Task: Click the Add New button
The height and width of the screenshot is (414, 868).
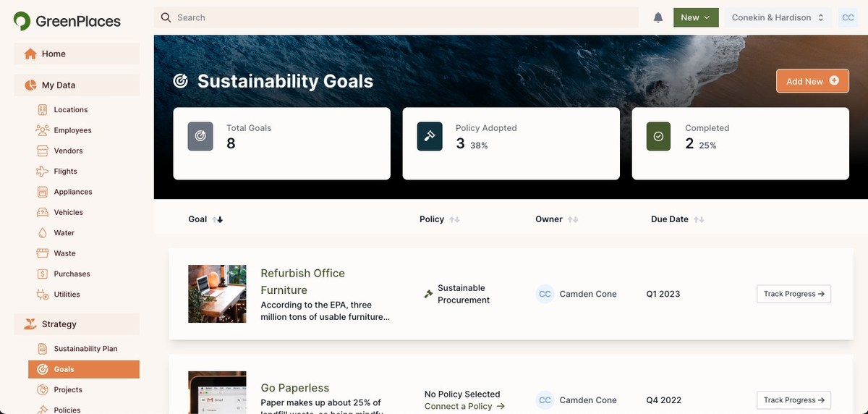Action: pyautogui.click(x=812, y=81)
